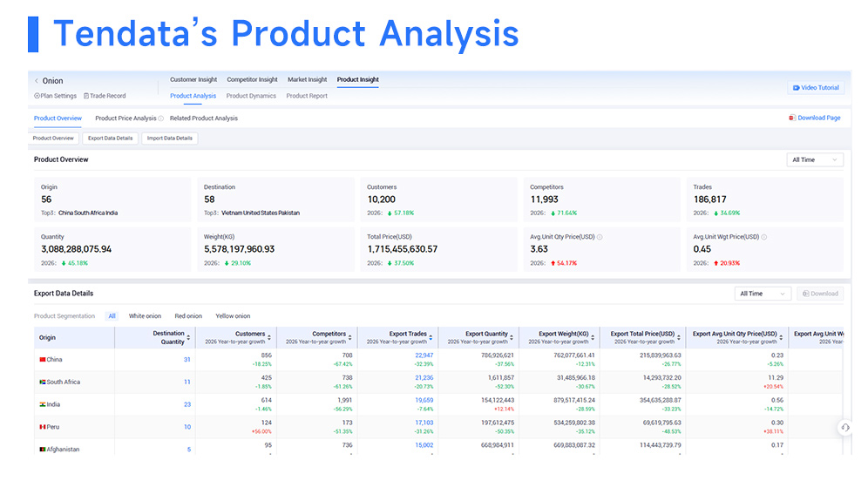Switch to Market Insight tab
This screenshot has height=494, width=868.
(308, 79)
